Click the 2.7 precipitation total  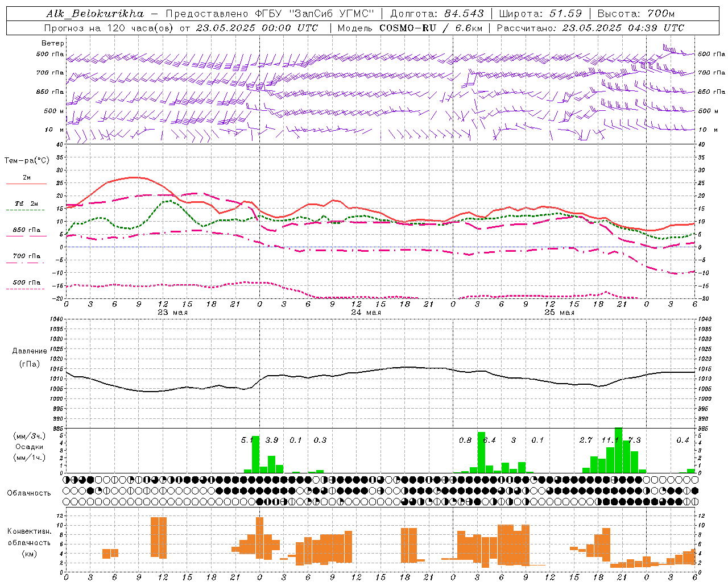586,440
